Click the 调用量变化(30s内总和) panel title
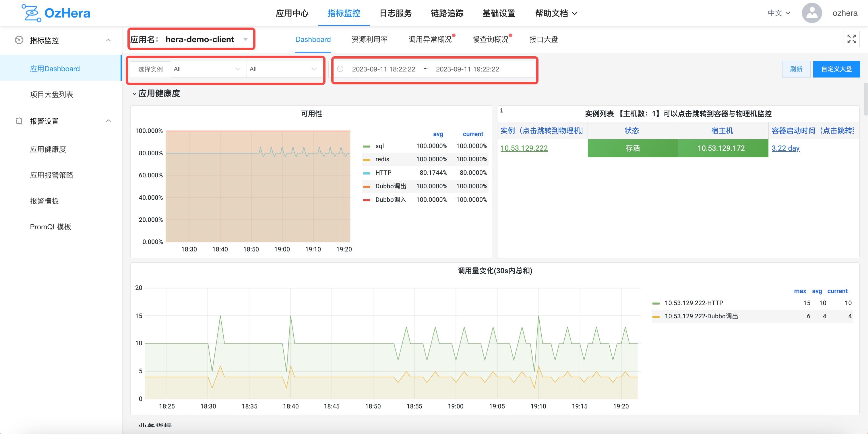868x434 pixels. [495, 271]
